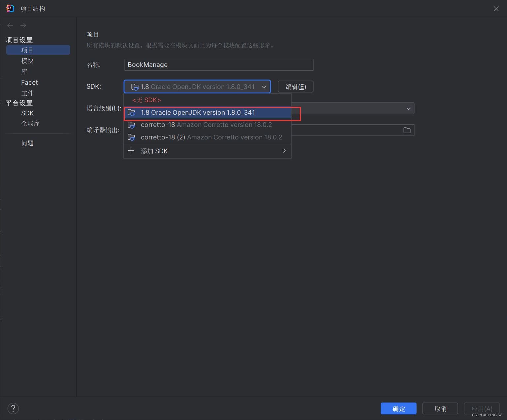
Task: Expand the 添加 SDK submenu chevron
Action: 284,151
